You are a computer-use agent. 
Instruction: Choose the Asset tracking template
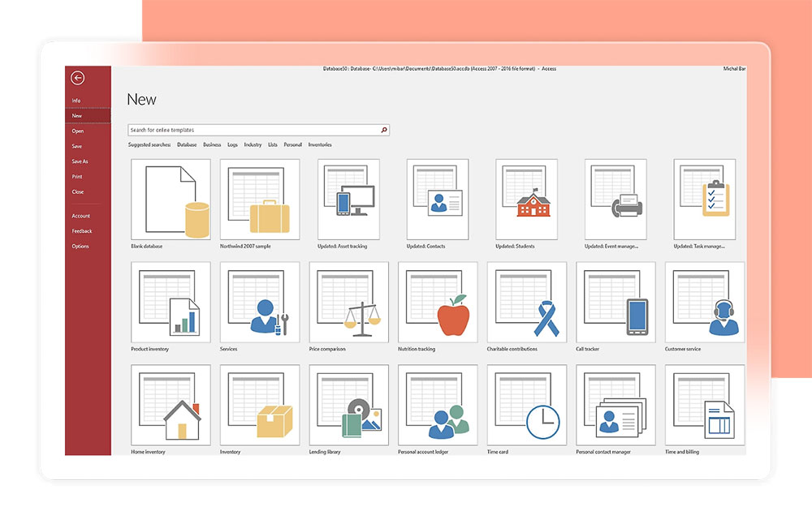click(x=348, y=199)
